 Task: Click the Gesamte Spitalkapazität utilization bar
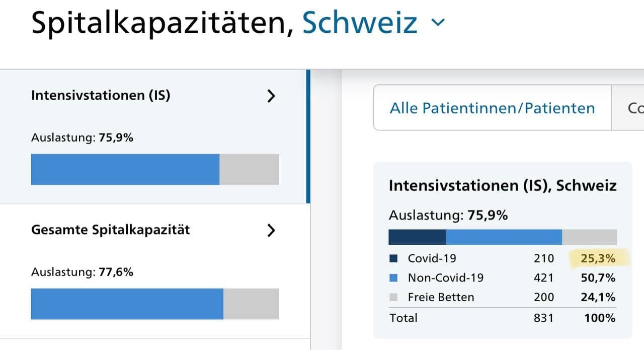(155, 304)
